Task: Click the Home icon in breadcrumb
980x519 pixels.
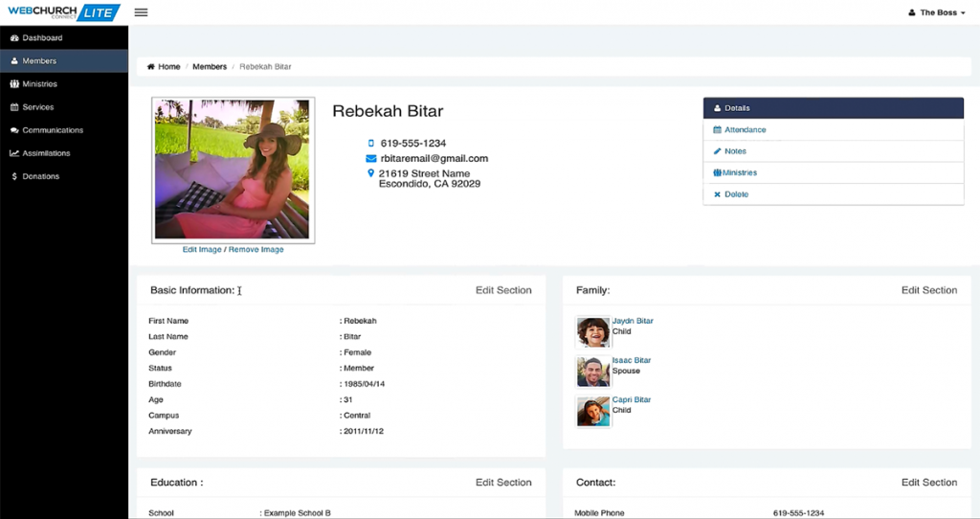Action: 152,67
